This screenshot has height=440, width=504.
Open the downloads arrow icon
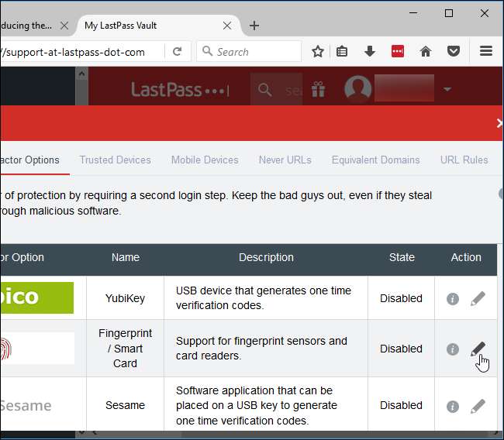click(370, 51)
